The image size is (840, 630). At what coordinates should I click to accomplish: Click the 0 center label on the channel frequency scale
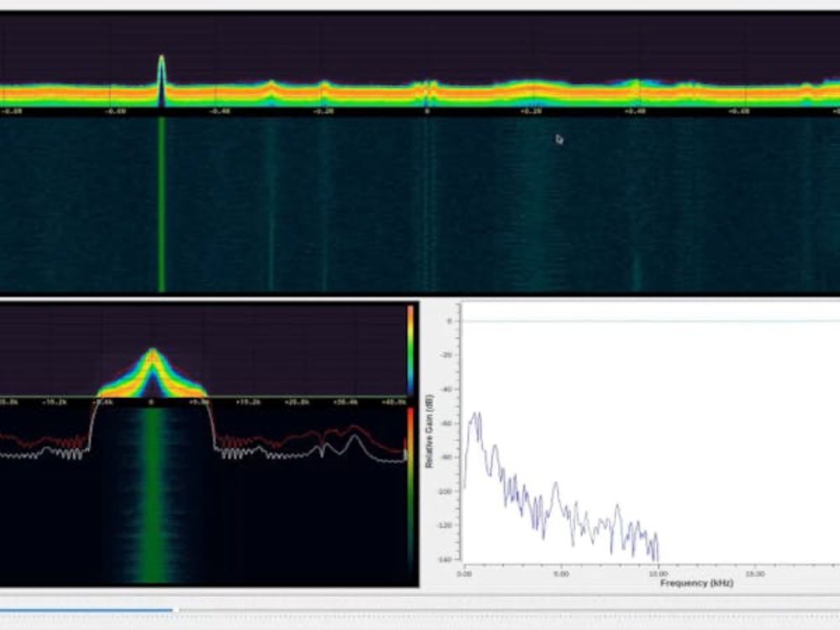(x=151, y=402)
